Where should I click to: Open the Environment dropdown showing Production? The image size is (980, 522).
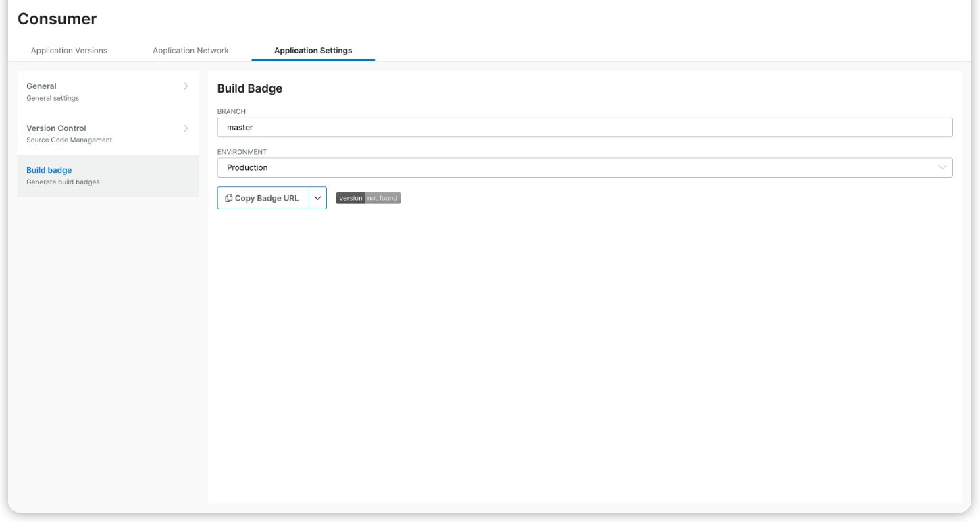[x=584, y=167]
